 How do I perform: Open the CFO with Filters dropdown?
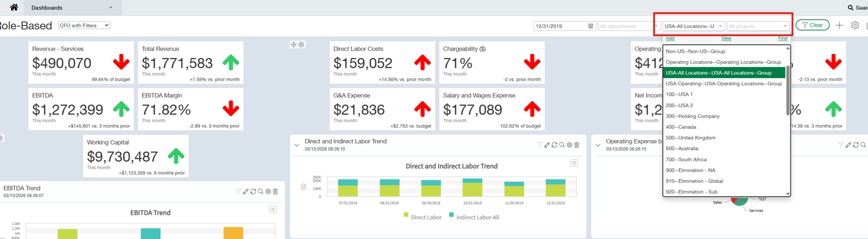[x=84, y=26]
